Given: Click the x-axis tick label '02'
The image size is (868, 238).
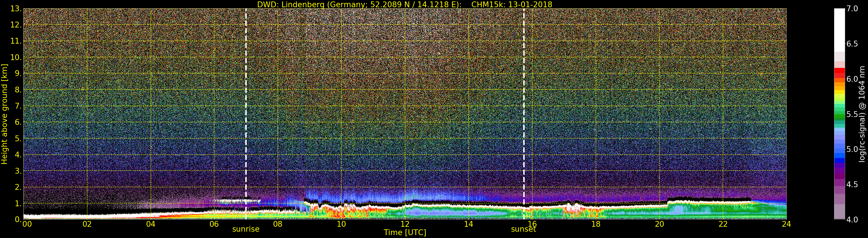Looking at the screenshot, I should (x=87, y=224).
